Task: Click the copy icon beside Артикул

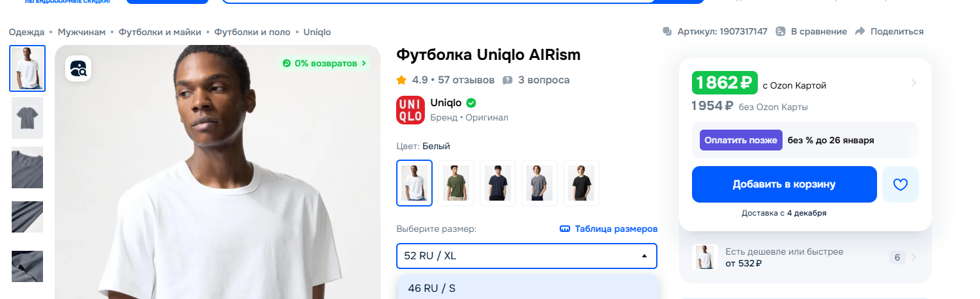Action: 667,31
